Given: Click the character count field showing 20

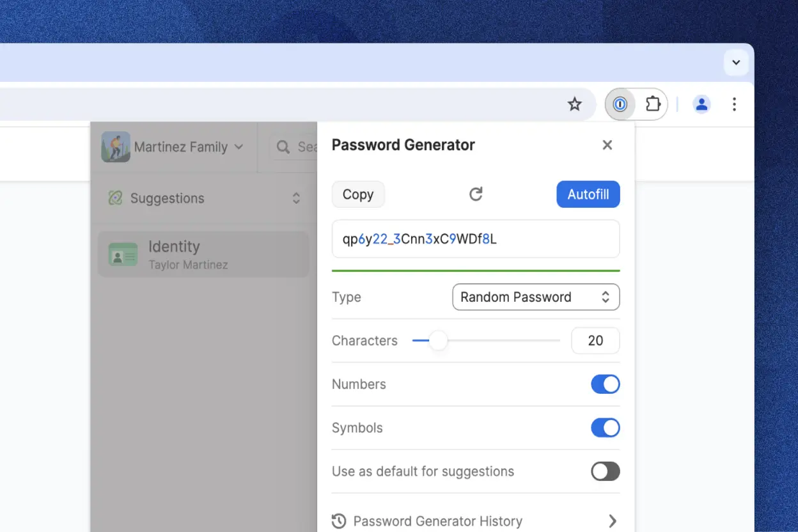Looking at the screenshot, I should (x=595, y=341).
